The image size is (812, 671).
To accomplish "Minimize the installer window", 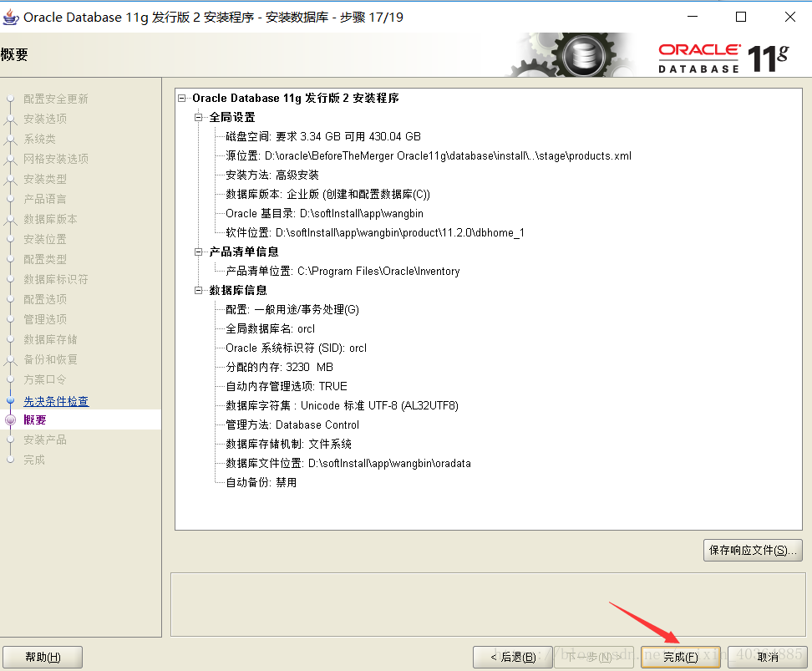I will coord(693,17).
